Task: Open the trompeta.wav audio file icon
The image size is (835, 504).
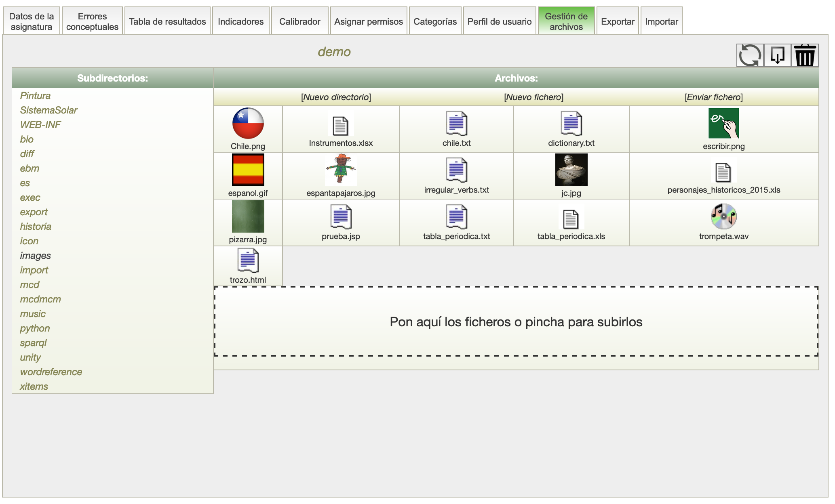Action: (723, 216)
